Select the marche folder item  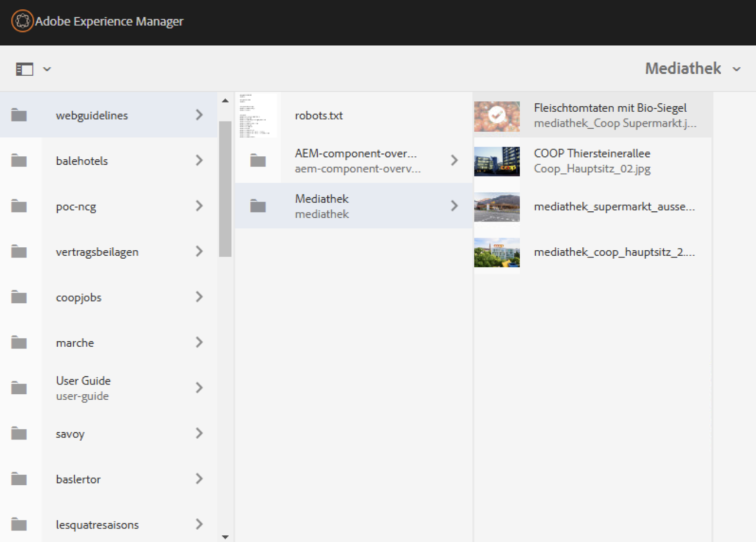tap(75, 343)
